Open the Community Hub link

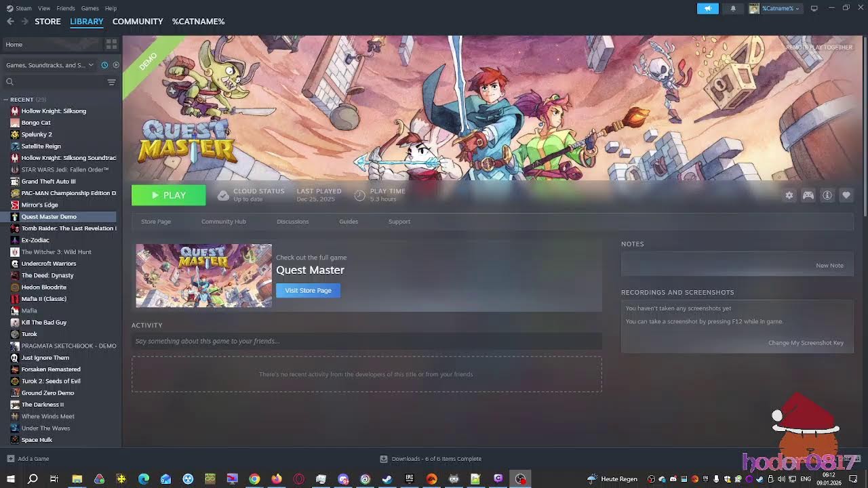tap(224, 222)
